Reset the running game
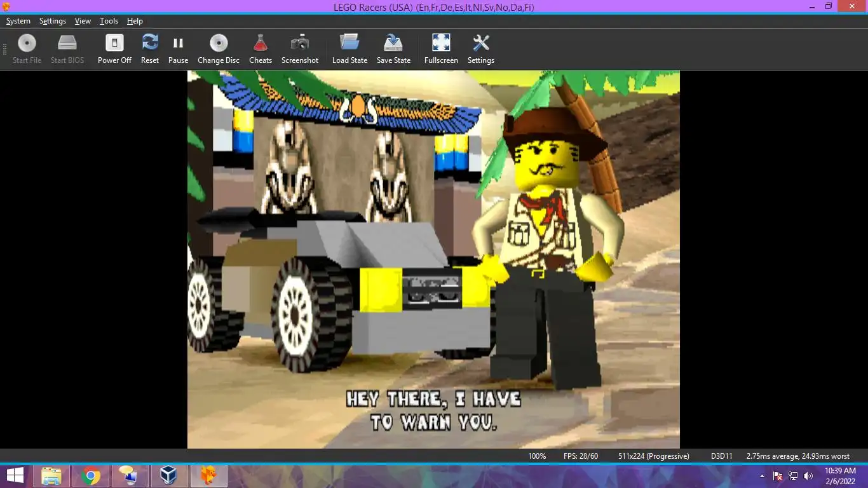The width and height of the screenshot is (868, 488). (x=150, y=49)
